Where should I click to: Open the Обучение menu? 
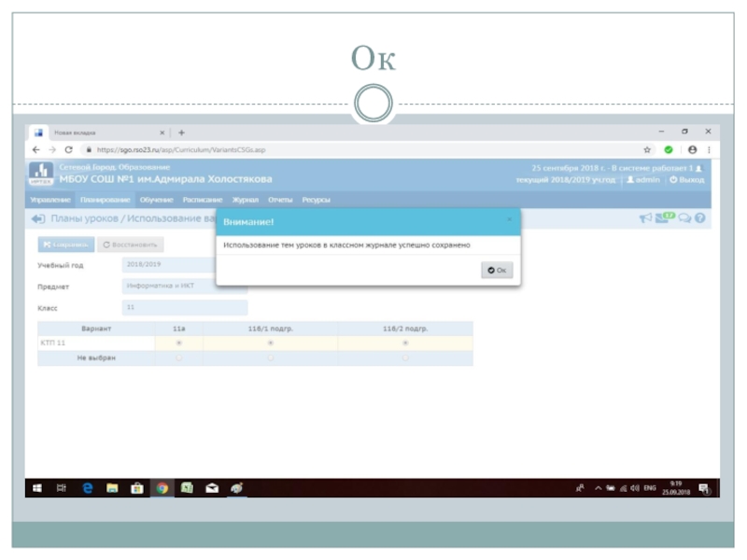coord(156,200)
